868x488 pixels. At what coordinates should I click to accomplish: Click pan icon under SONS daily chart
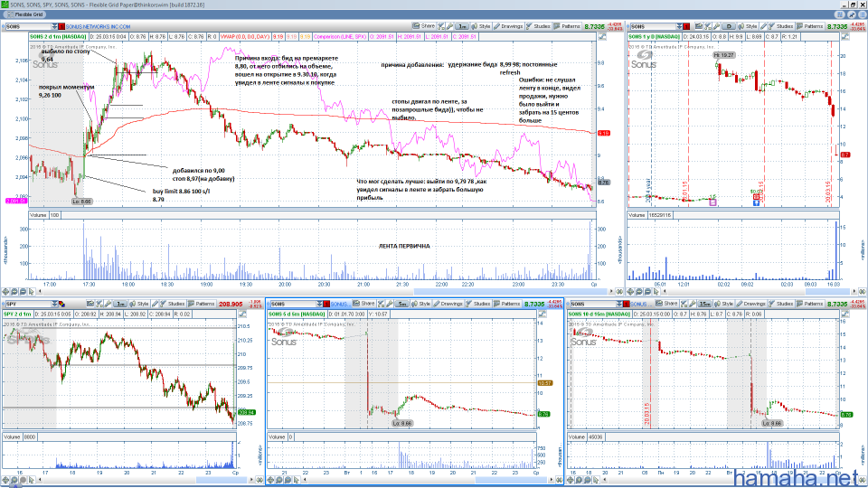tap(630, 292)
